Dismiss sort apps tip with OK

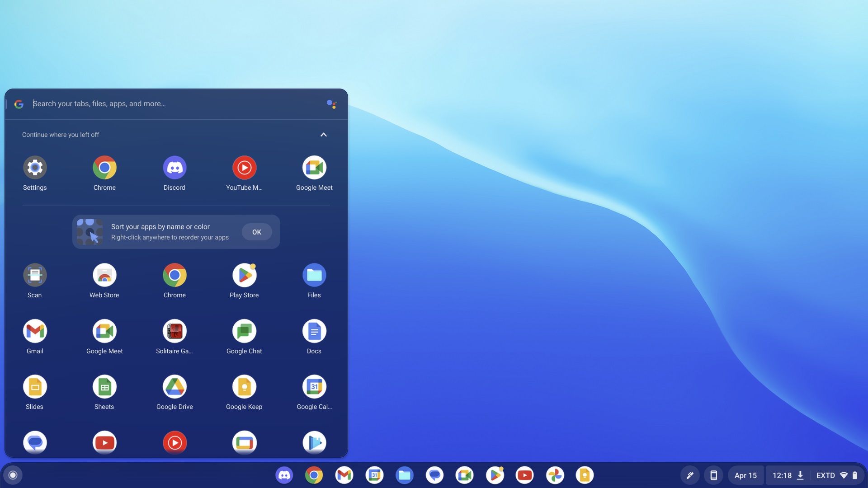pos(257,232)
